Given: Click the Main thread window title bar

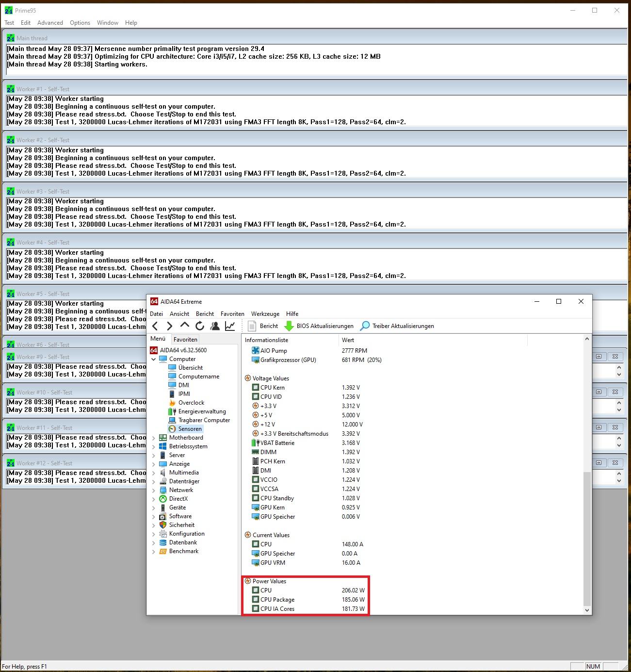Looking at the screenshot, I should tap(315, 38).
